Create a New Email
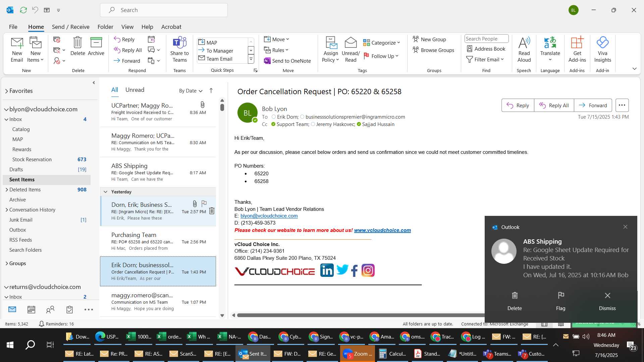This screenshot has width=644, height=362. (17, 50)
